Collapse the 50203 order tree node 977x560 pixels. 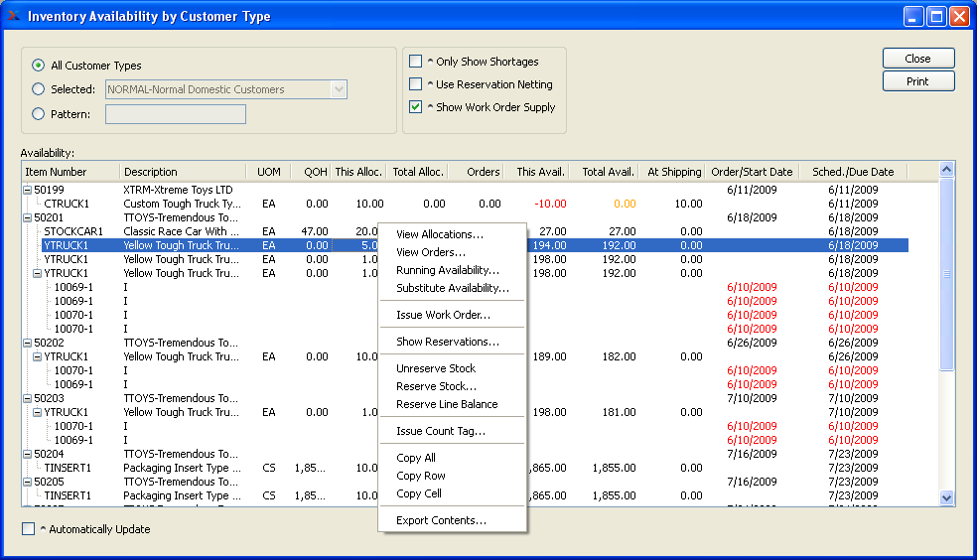click(x=27, y=398)
